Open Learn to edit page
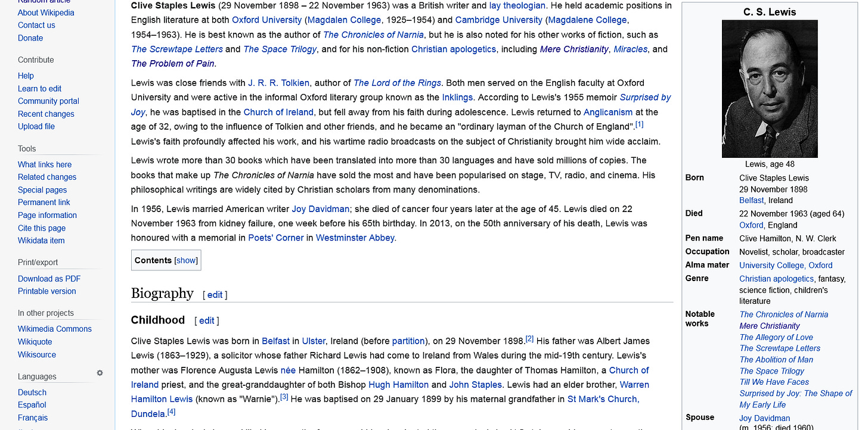This screenshot has width=868, height=430. [39, 89]
